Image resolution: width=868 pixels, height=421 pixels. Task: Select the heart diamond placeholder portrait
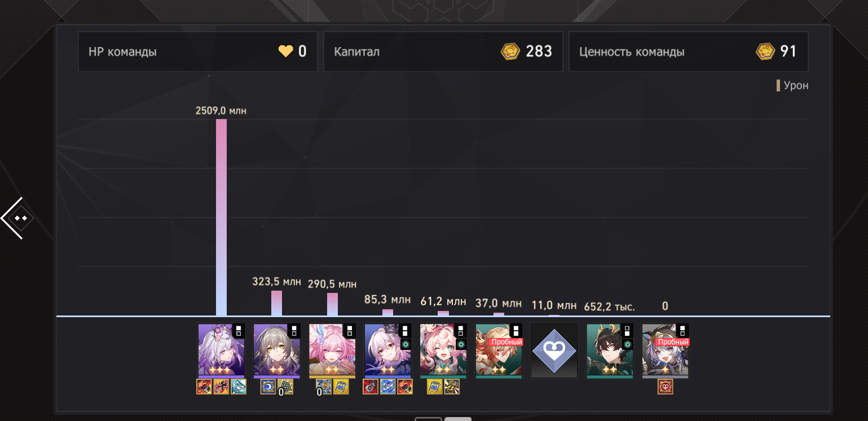(554, 350)
